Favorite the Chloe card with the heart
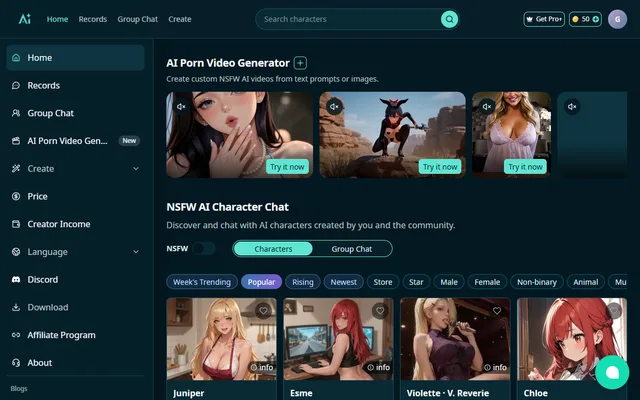The height and width of the screenshot is (400, 640). 613,311
